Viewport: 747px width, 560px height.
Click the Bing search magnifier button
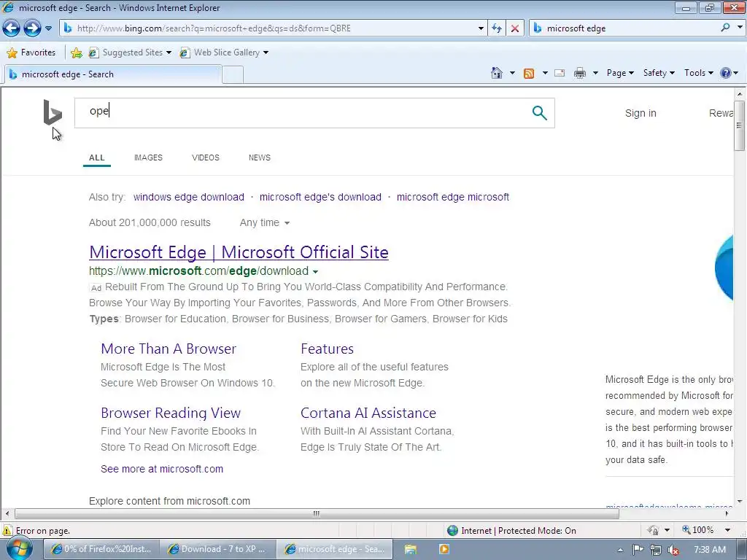click(x=539, y=113)
